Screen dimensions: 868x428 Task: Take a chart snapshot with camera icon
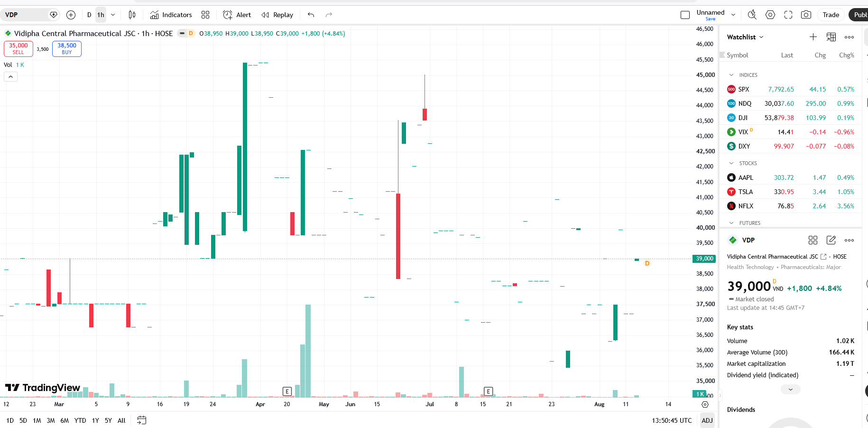[806, 15]
